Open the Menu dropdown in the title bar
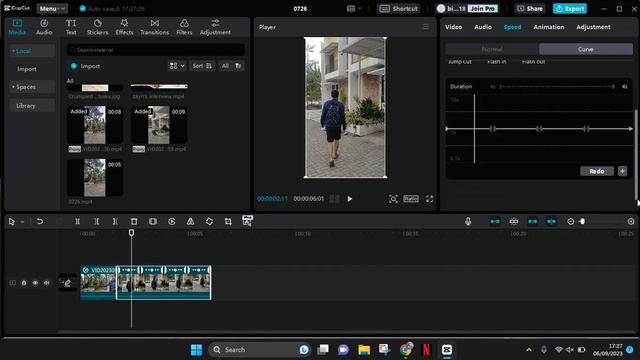640x360 pixels. click(52, 9)
